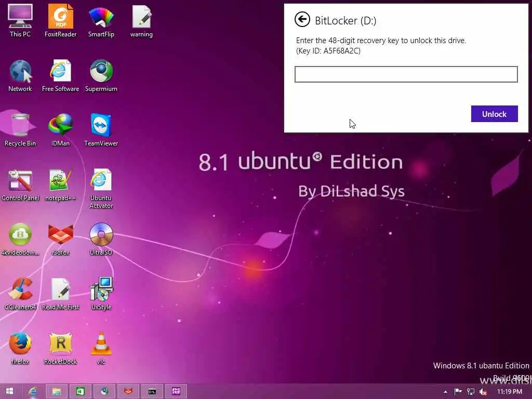532x399 pixels.
Task: Open the Action Center flag icon
Action: 458,392
